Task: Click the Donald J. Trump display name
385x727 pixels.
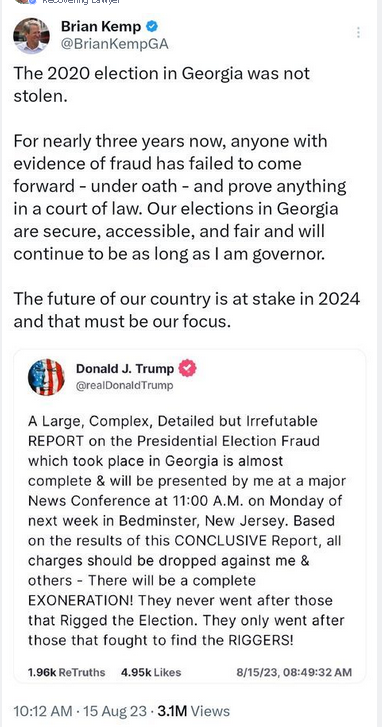Action: tap(125, 369)
